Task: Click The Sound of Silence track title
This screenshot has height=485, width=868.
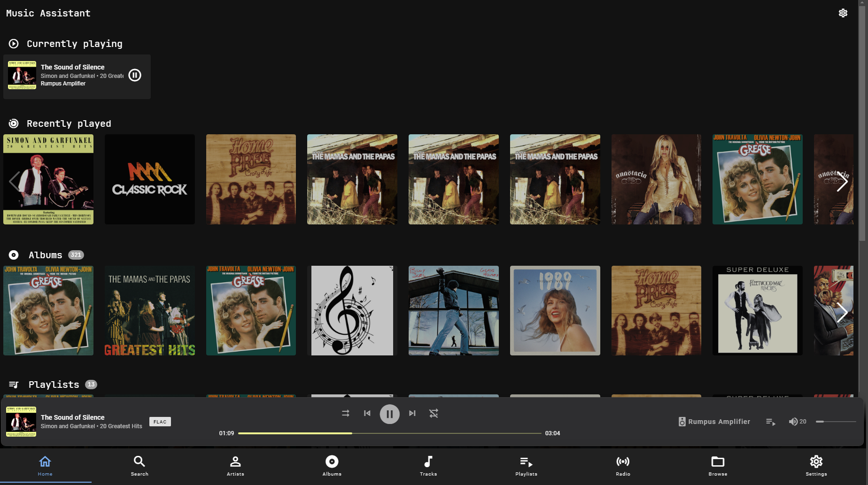Action: point(72,417)
